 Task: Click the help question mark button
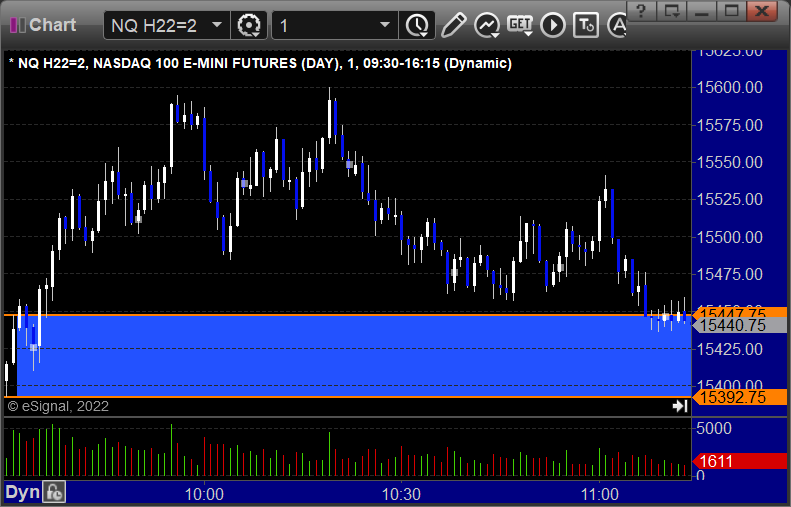(641, 10)
